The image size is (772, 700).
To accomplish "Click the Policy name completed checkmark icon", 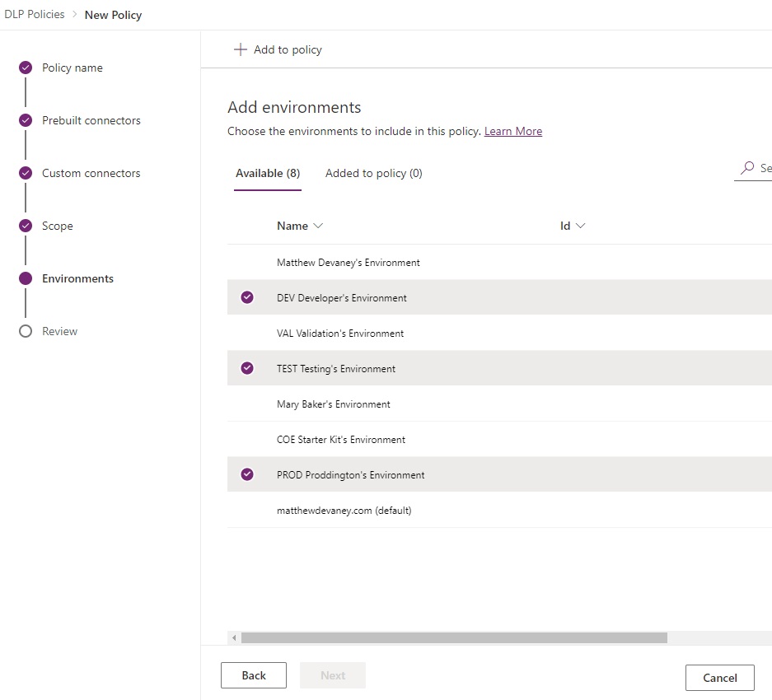I will click(26, 68).
